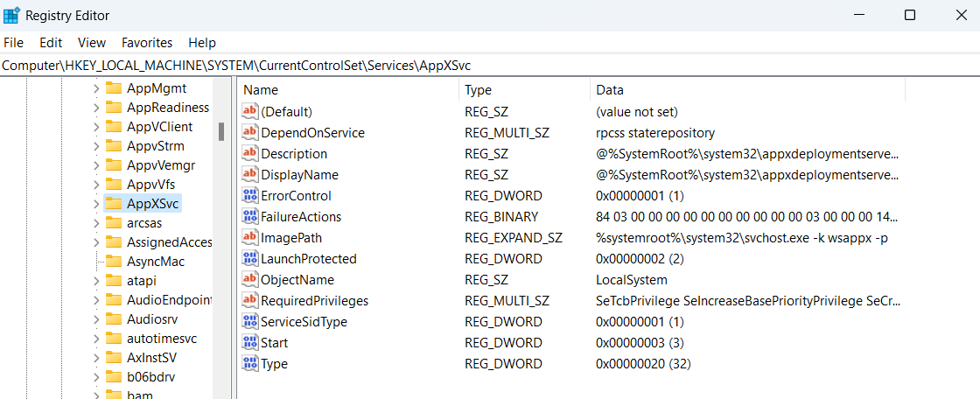Click the icon beside RequiredPrivileges
980x399 pixels.
250,301
